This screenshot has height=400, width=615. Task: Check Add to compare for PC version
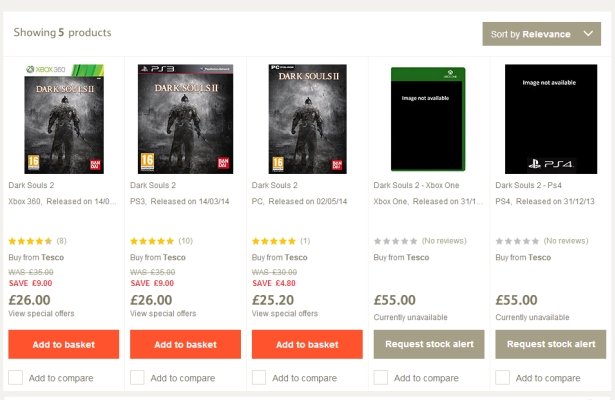(x=259, y=378)
